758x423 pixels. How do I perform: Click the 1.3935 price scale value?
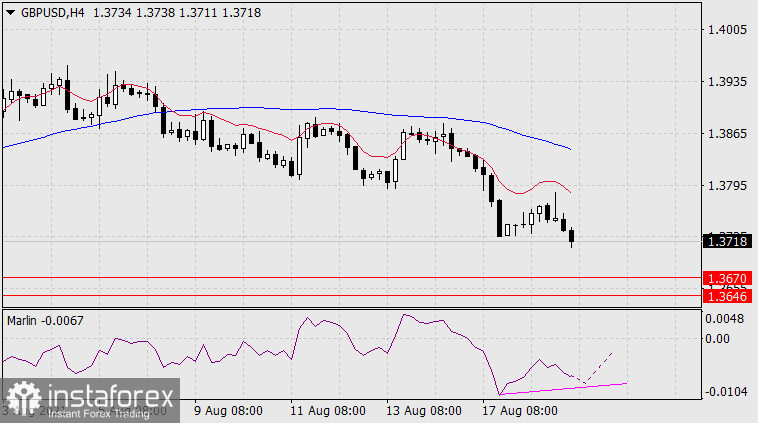coord(726,81)
